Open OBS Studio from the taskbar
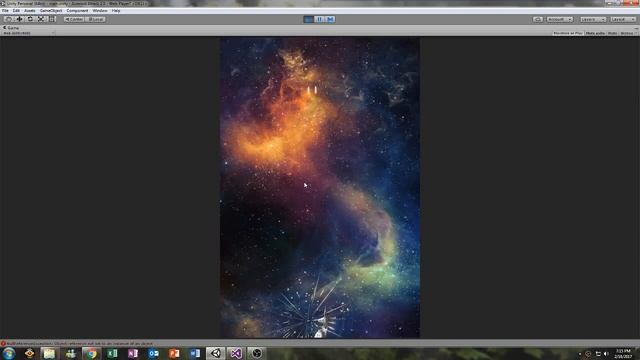This screenshot has width=640, height=360. tap(256, 353)
